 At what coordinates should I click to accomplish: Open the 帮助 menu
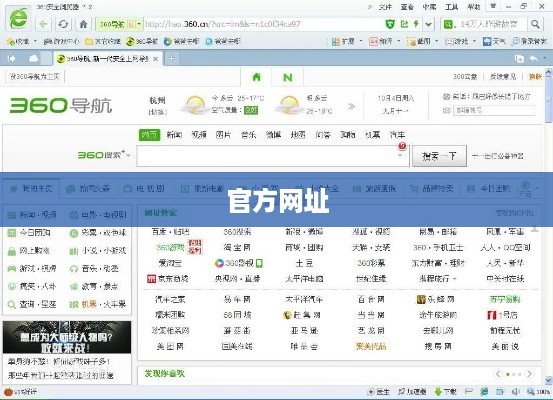pos(474,7)
